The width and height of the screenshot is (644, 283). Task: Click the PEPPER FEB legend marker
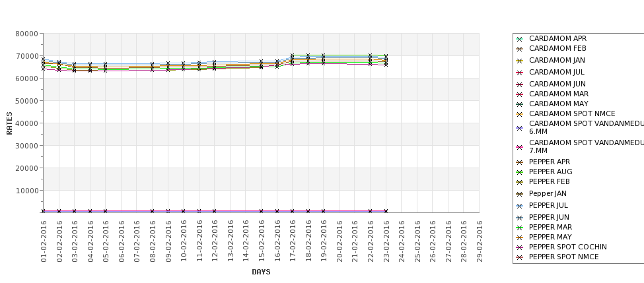click(520, 182)
